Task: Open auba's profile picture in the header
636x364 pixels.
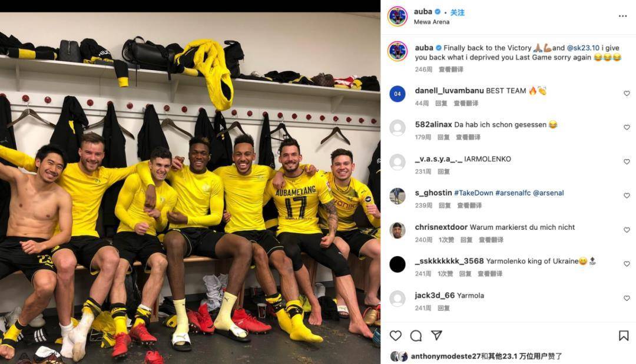Action: [x=397, y=16]
